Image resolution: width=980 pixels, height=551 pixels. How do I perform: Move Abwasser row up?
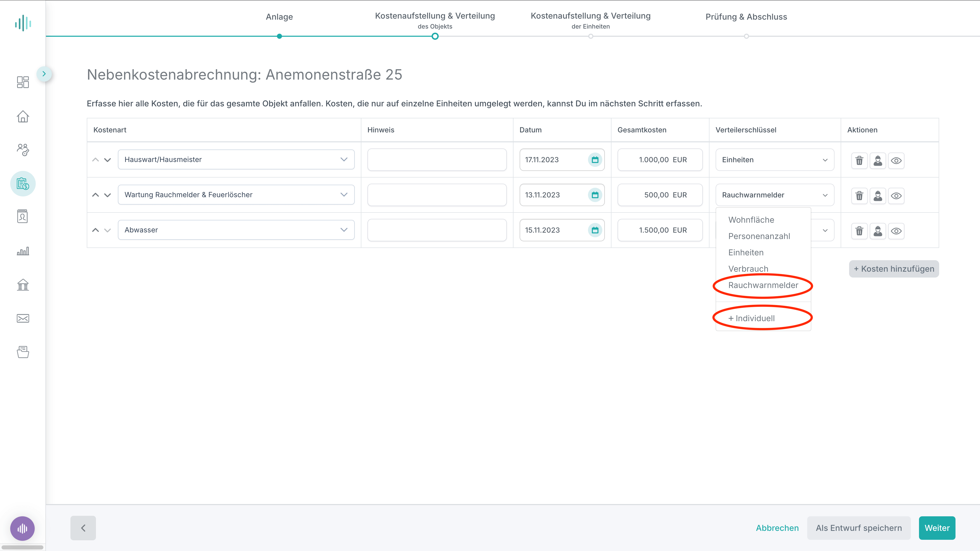click(x=95, y=230)
